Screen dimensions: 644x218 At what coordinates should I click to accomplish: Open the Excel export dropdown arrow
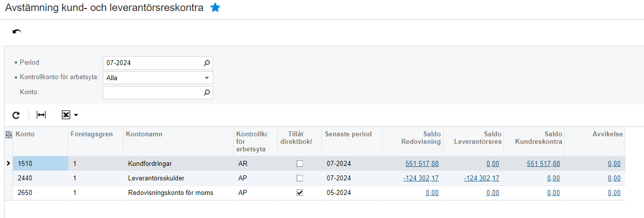click(x=76, y=115)
